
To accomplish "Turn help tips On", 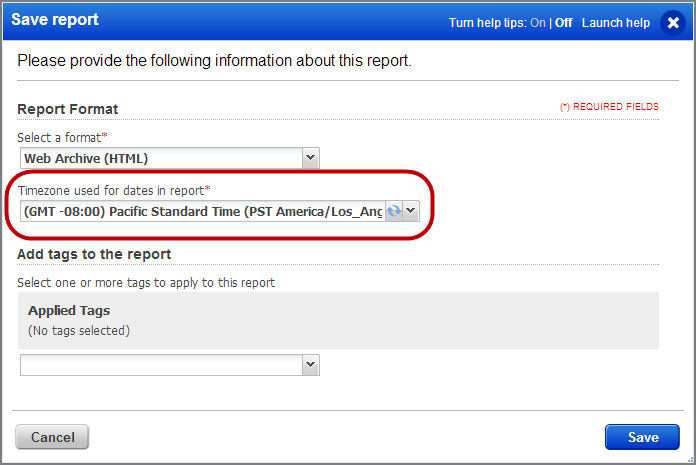I will [538, 23].
